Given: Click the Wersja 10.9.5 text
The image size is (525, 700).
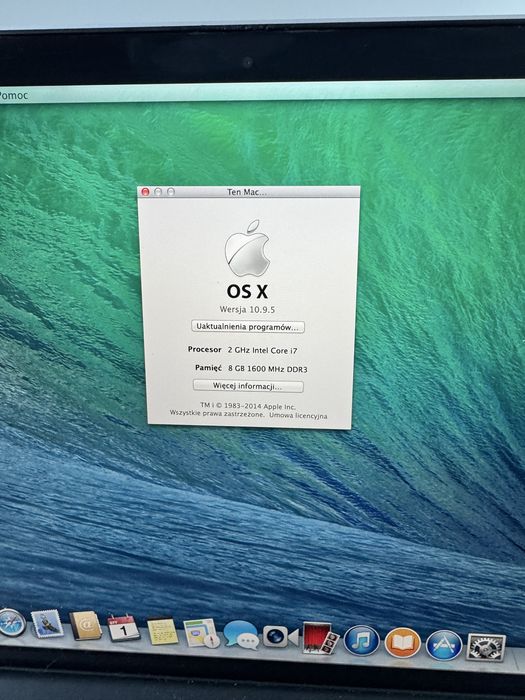Looking at the screenshot, I should (247, 309).
